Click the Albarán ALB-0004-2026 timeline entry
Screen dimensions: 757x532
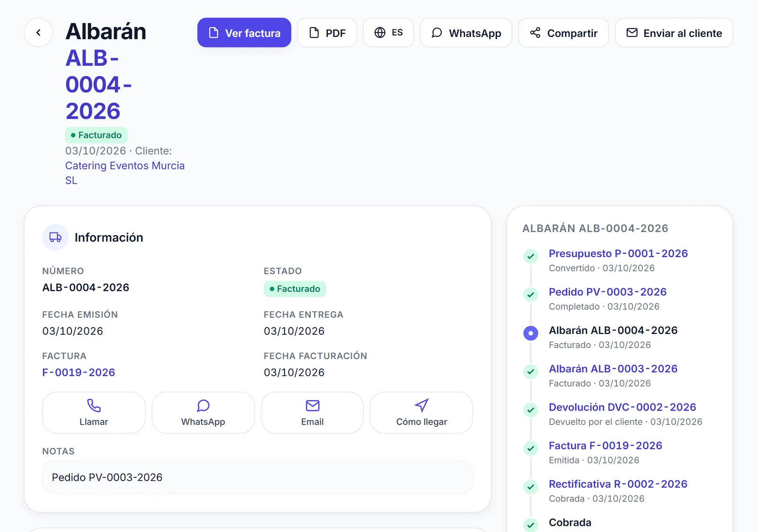coord(613,331)
